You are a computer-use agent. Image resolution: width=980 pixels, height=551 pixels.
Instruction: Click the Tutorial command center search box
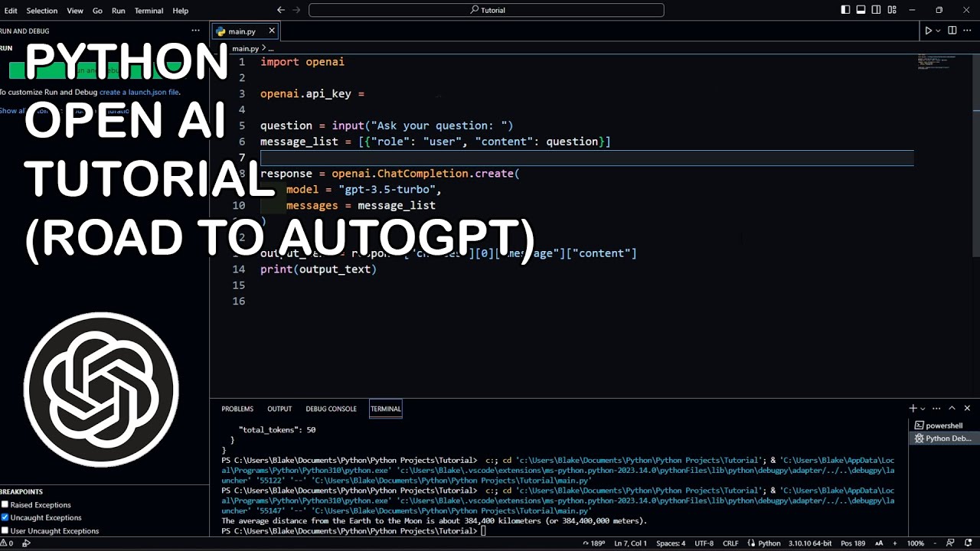point(486,10)
